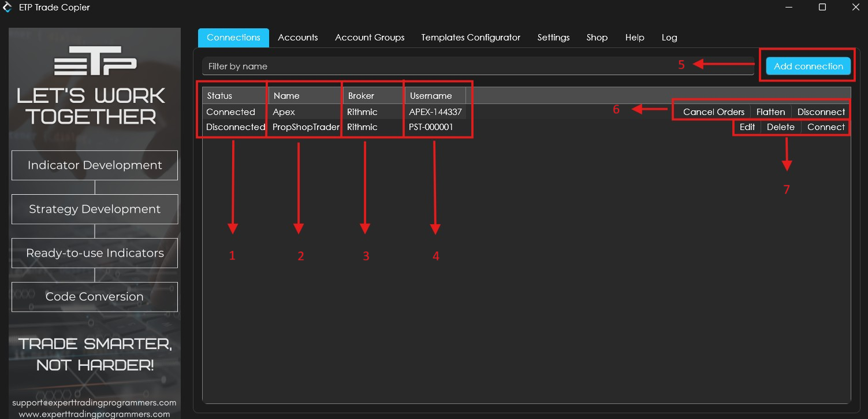Viewport: 868px width, 419px height.
Task: Open the Account Groups tab
Action: coord(370,38)
